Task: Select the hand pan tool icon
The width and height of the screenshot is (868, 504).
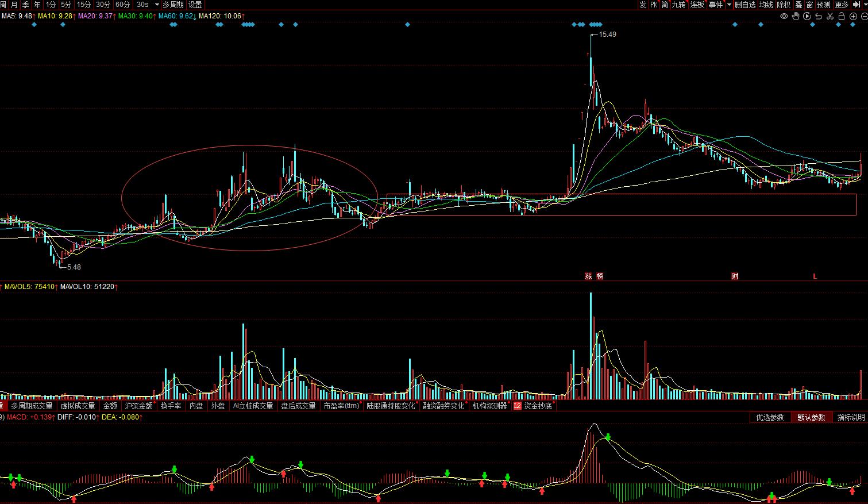Action: click(796, 16)
